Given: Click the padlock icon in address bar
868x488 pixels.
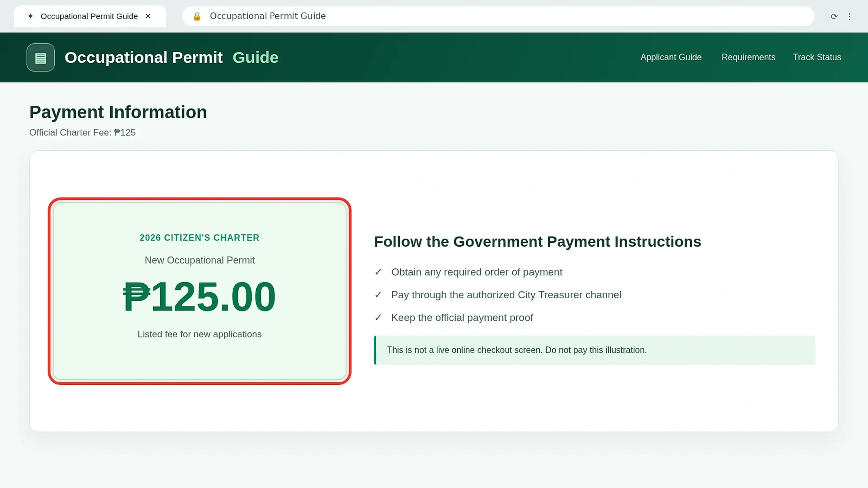Looking at the screenshot, I should [x=197, y=16].
